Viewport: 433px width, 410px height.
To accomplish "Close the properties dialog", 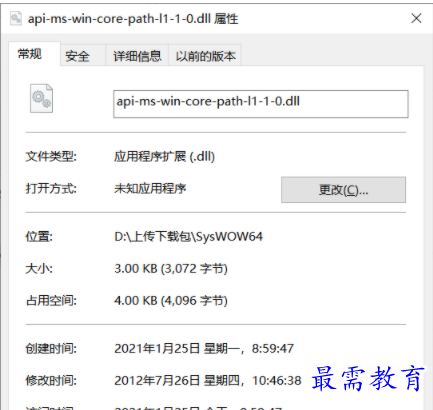I will tap(416, 18).
